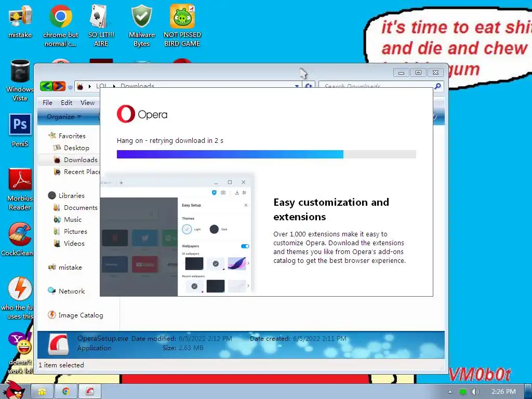Click the '1 item selected' status text
Viewport: 532px width, 399px height.
coord(61,365)
